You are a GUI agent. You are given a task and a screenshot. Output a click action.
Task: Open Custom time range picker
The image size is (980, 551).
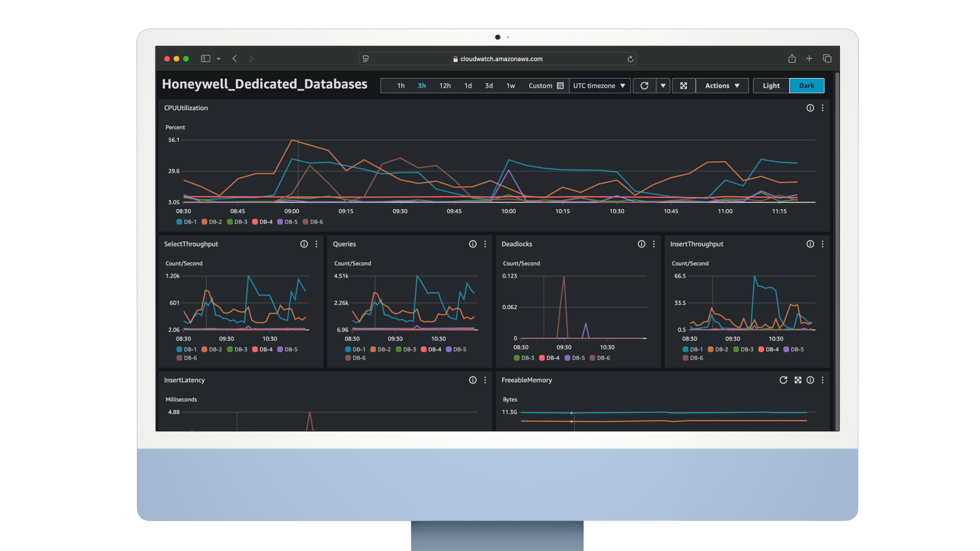point(546,86)
